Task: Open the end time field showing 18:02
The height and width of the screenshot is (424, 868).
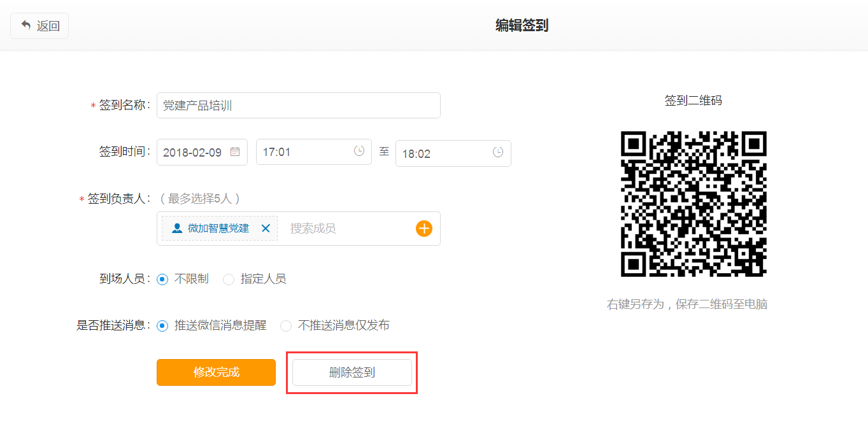Action: pos(453,153)
